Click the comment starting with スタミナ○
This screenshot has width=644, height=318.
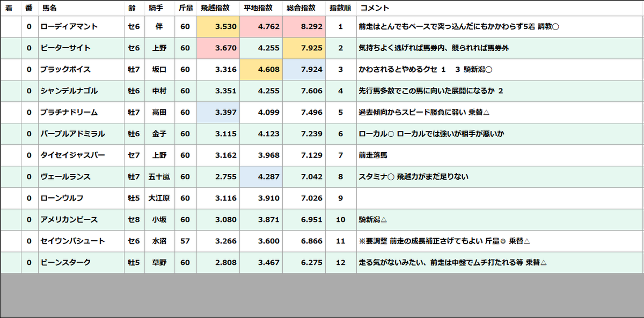(414, 177)
